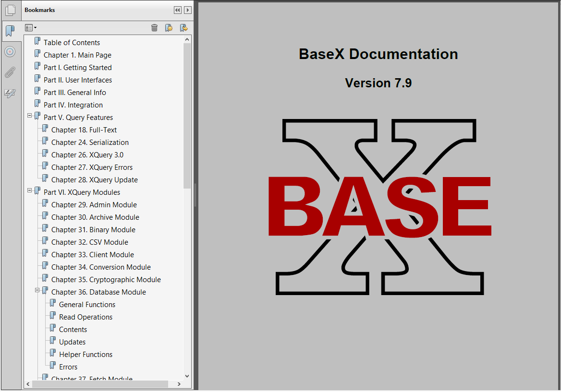Image resolution: width=561 pixels, height=392 pixels.
Task: Click bookmark icon beside Errors
Action: pyautogui.click(x=53, y=366)
